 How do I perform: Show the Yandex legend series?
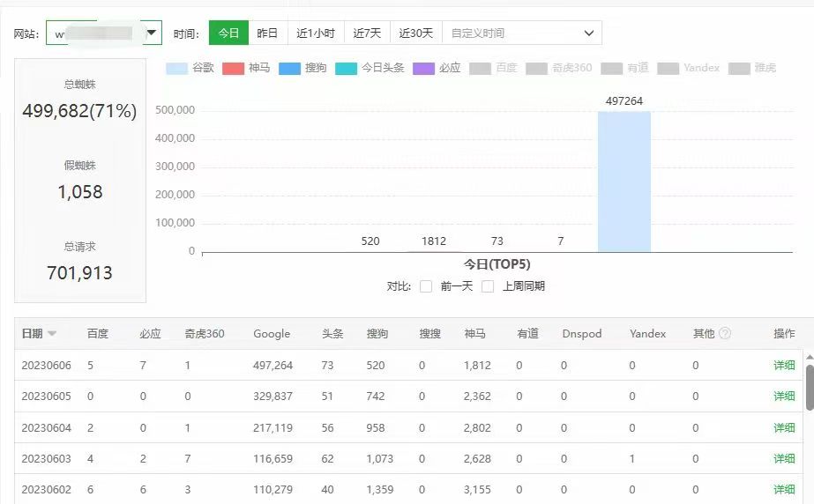click(x=689, y=68)
